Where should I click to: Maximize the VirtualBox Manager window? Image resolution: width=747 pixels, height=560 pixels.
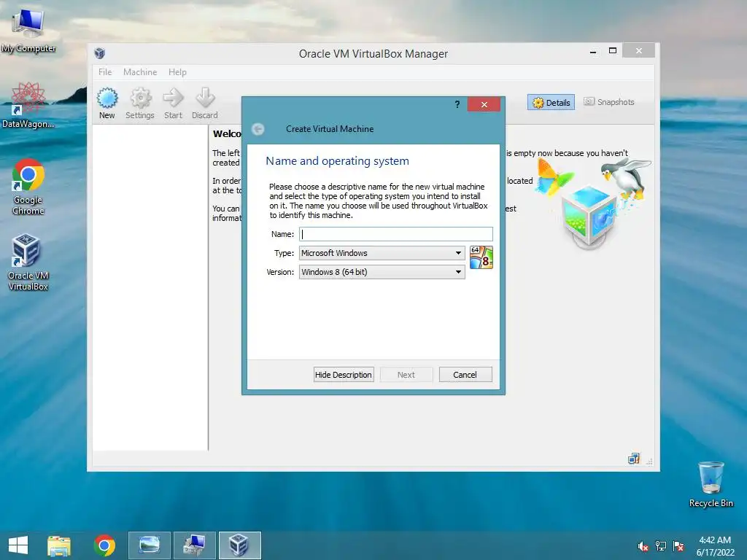click(613, 50)
